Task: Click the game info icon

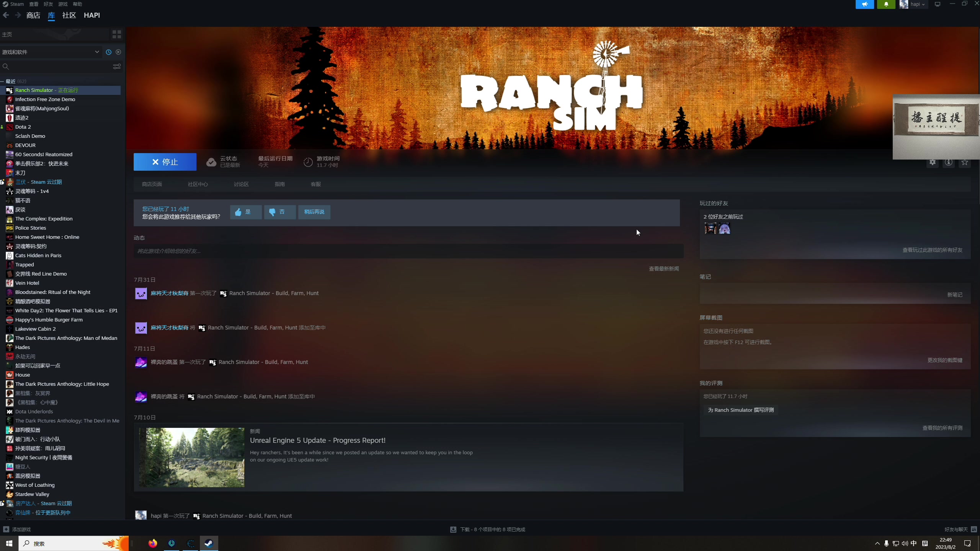Action: tap(948, 162)
